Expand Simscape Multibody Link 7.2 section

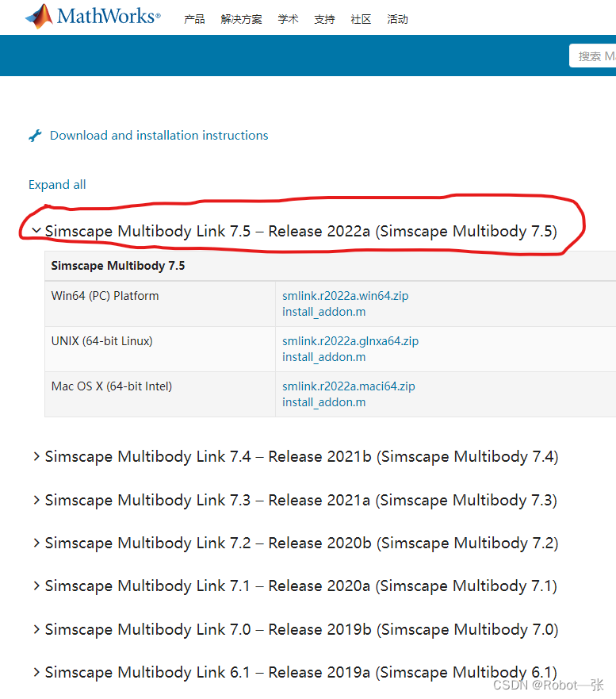pyautogui.click(x=296, y=543)
